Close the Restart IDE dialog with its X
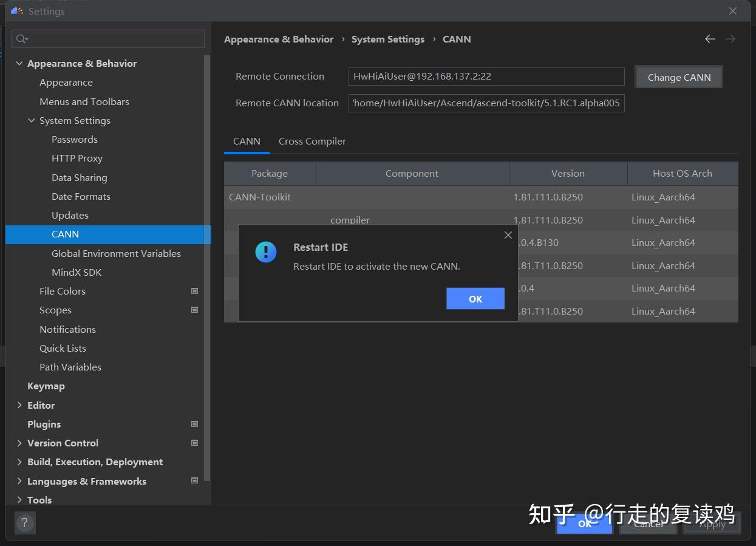The image size is (756, 546). (x=508, y=235)
